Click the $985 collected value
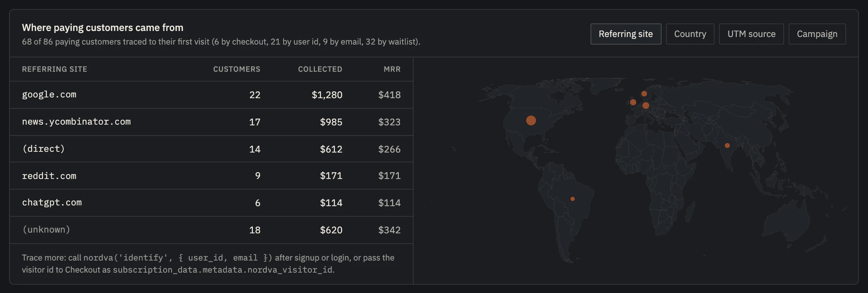868x293 pixels. coord(331,122)
